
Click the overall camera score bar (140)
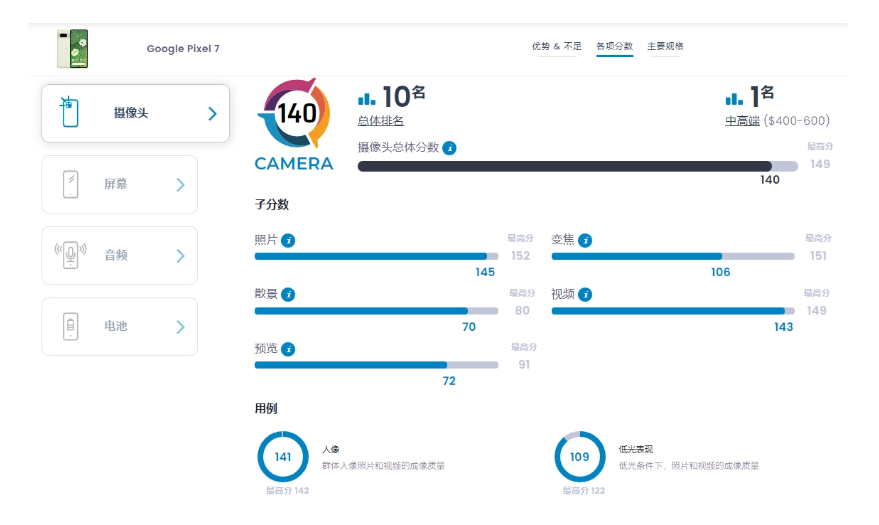pyautogui.click(x=577, y=166)
